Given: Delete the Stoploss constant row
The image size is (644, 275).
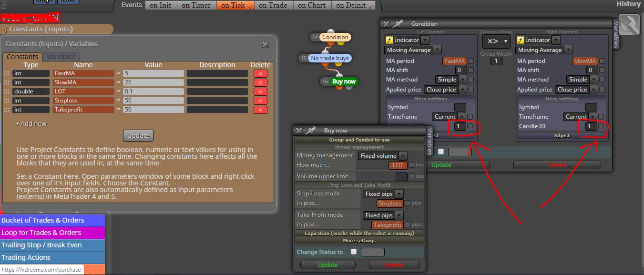Looking at the screenshot, I should (260, 101).
